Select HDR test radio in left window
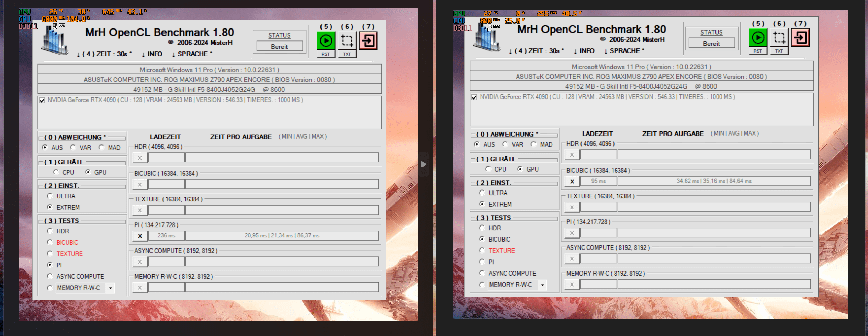This screenshot has width=868, height=336. 50,231
